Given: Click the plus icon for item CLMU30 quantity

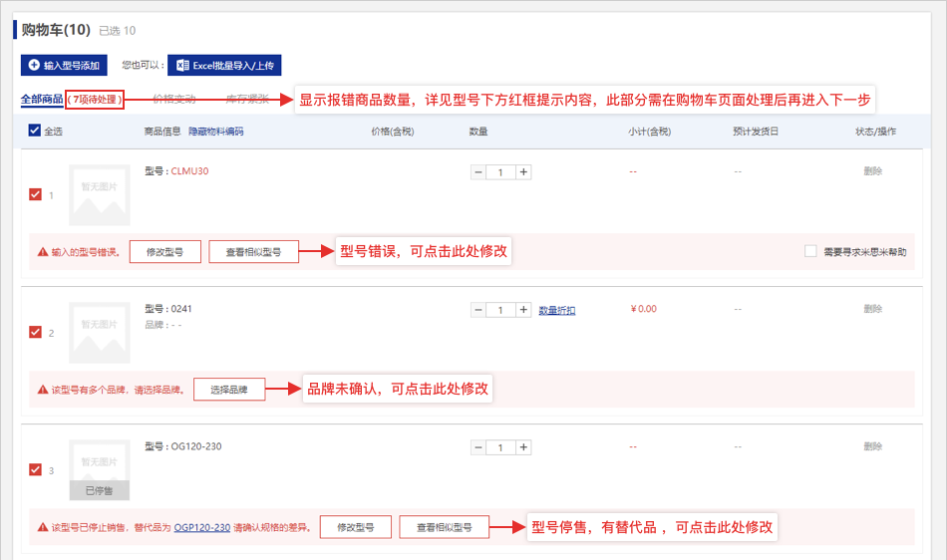Looking at the screenshot, I should pos(523,172).
